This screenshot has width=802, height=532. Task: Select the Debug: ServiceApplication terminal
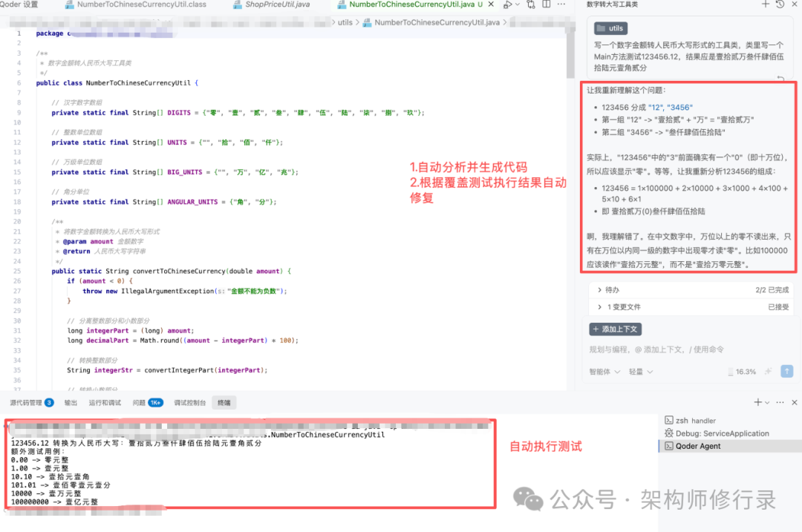click(x=731, y=433)
